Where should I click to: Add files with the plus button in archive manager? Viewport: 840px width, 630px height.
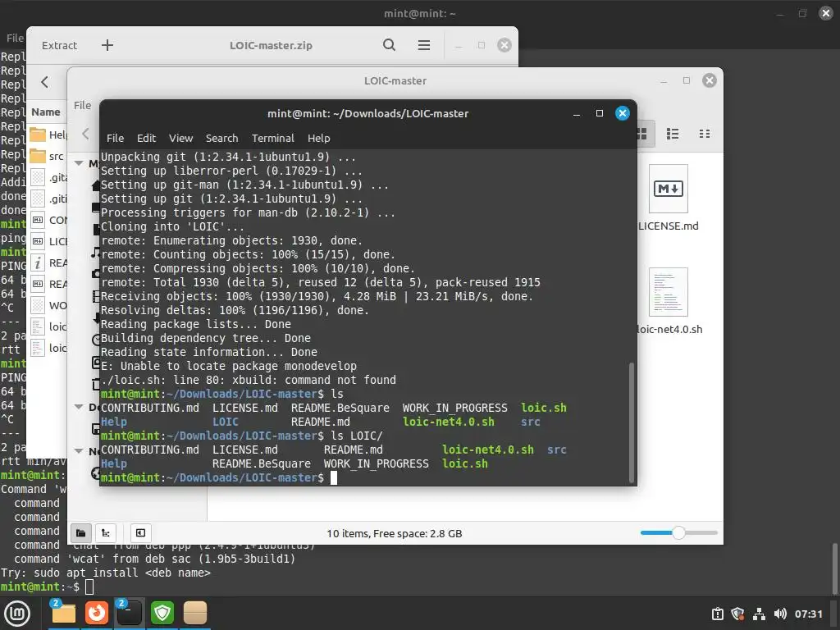click(107, 46)
